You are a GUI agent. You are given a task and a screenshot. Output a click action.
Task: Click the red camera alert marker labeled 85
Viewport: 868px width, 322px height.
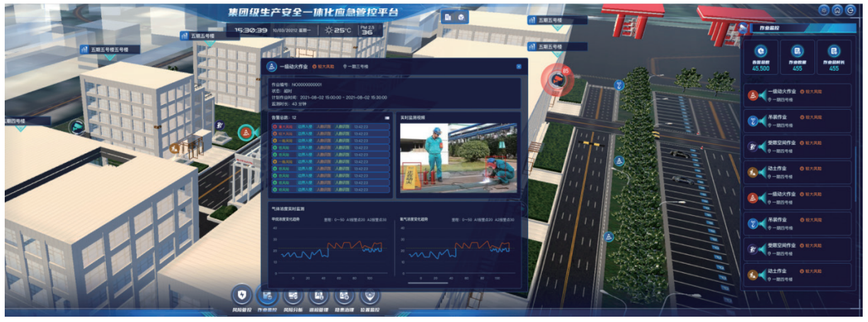[x=555, y=80]
